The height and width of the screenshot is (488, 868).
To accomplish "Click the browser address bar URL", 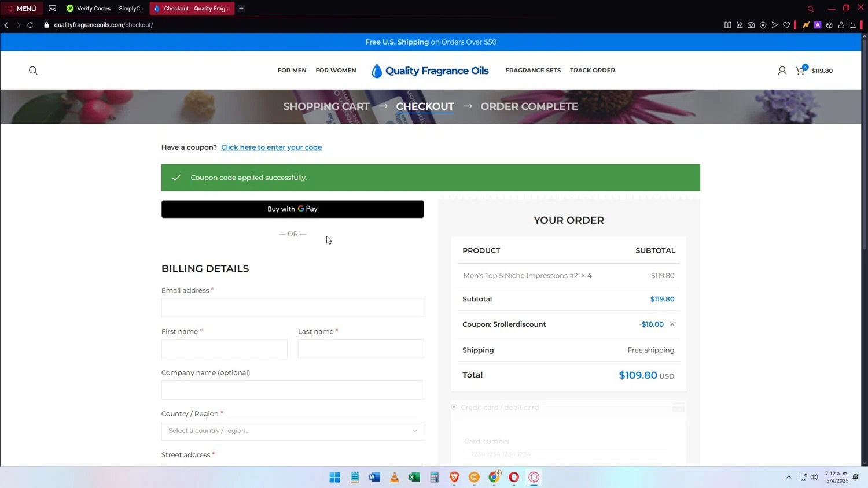I will [103, 25].
